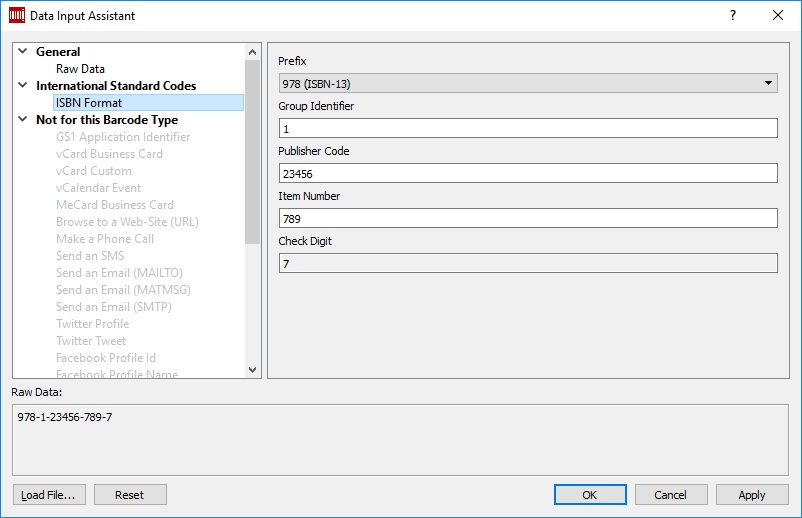
Task: Click the Group Identifier label
Action: coord(316,106)
